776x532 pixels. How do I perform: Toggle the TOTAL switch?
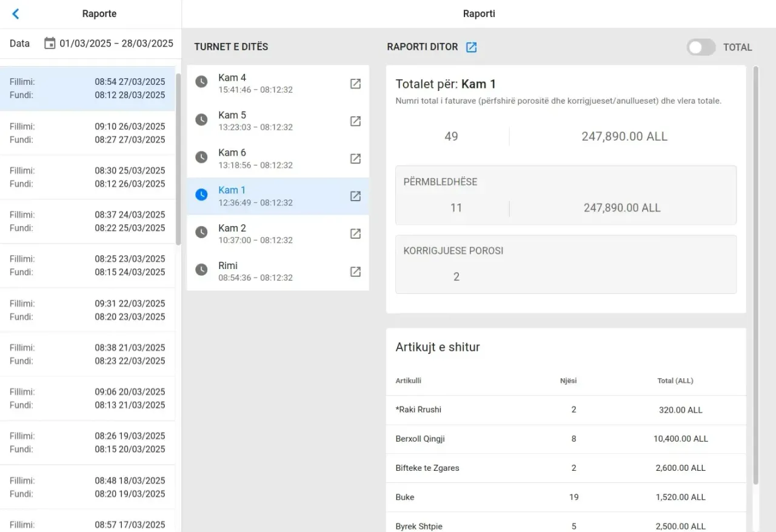[701, 47]
